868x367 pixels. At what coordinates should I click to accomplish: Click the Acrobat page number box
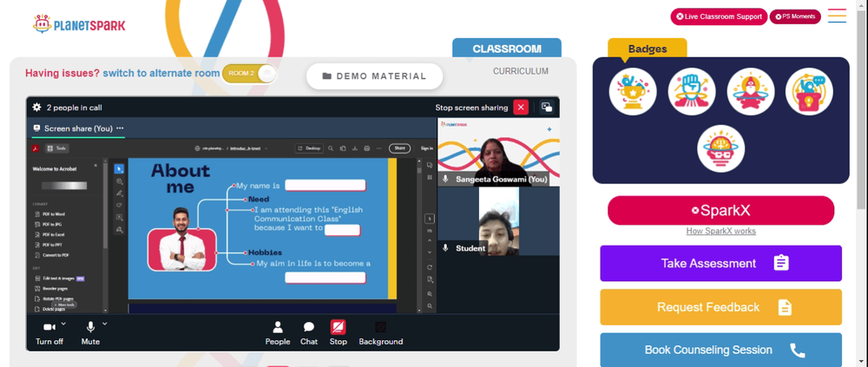pyautogui.click(x=430, y=219)
